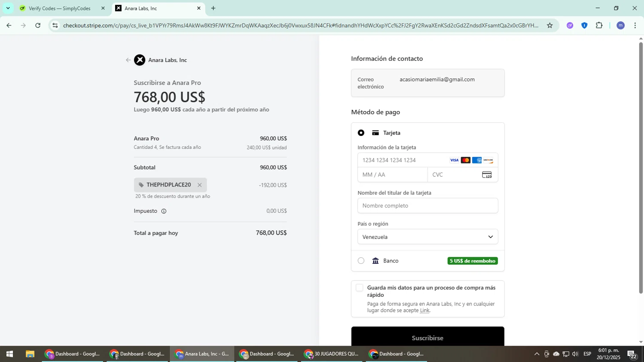
Task: Check the Guarda mis datos checkbox
Action: coord(360,288)
